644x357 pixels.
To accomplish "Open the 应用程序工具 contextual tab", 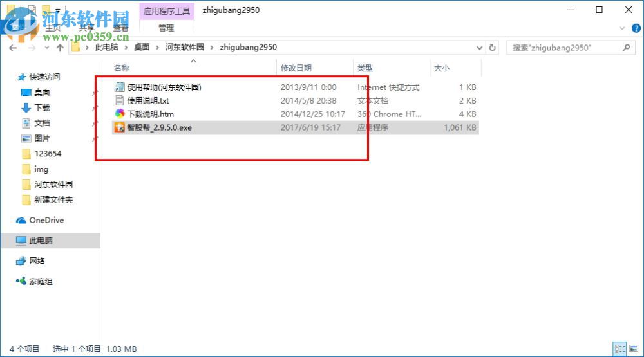I will point(166,11).
